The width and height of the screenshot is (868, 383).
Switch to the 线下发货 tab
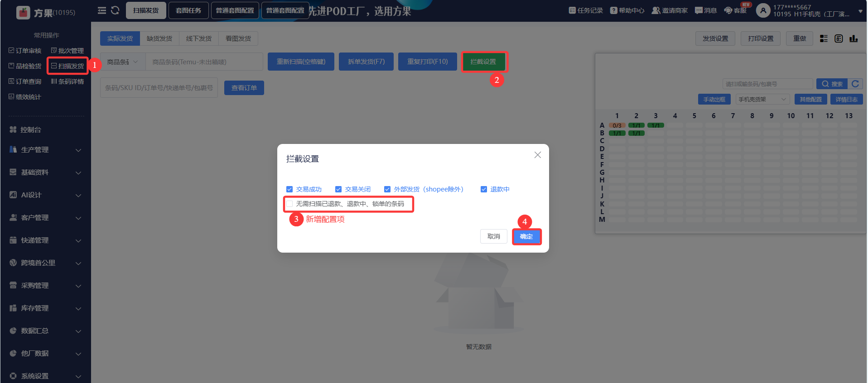pyautogui.click(x=199, y=38)
